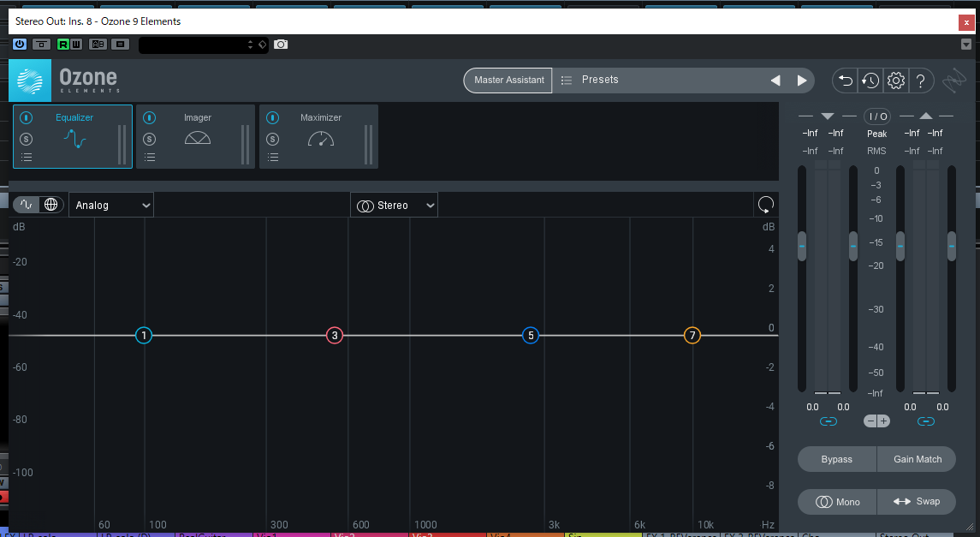Open the Analog EQ mode dropdown
This screenshot has height=537, width=980.
tap(111, 205)
